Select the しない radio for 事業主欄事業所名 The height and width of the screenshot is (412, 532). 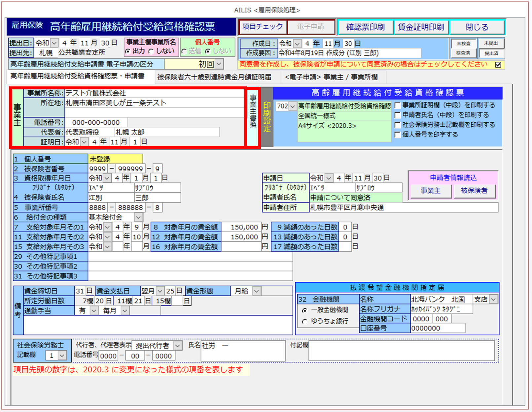tap(151, 51)
